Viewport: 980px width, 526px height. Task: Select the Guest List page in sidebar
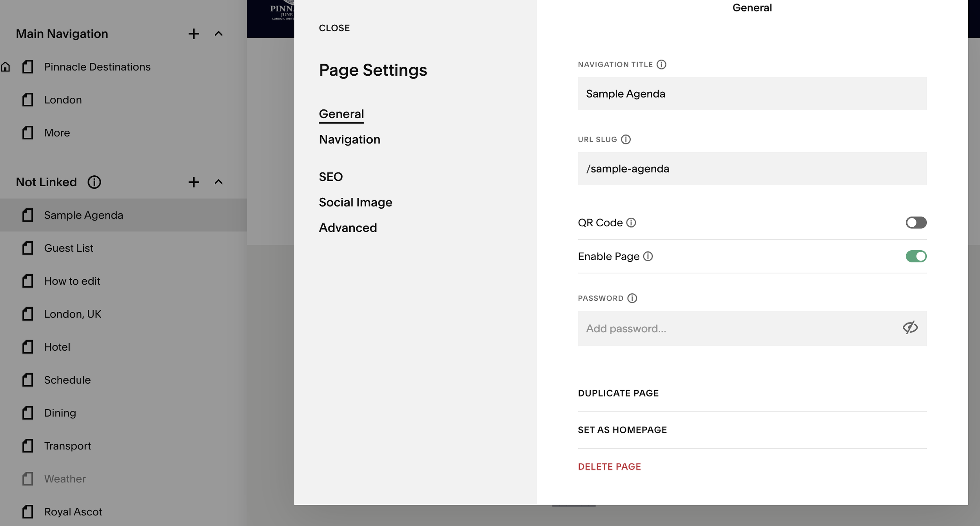[x=69, y=248]
